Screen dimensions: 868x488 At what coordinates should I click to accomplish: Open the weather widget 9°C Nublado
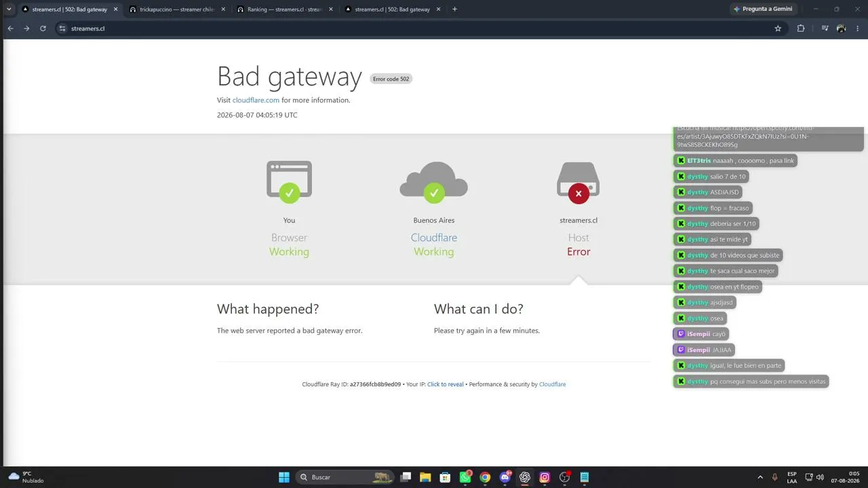[26, 477]
